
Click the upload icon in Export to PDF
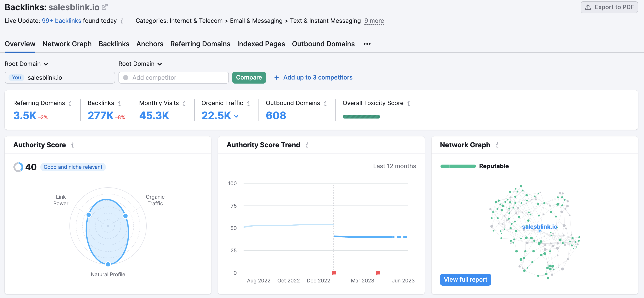coord(588,7)
